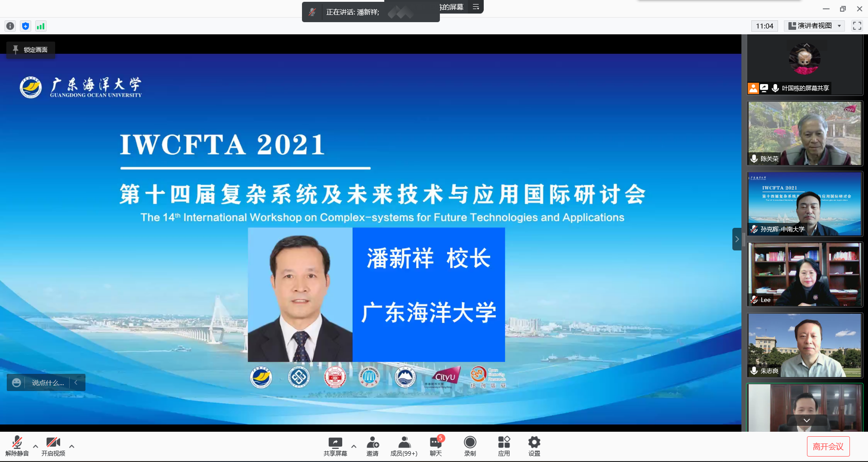Click the 正在讲话: 潘新祥 speaker label
This screenshot has height=462, width=868.
353,12
